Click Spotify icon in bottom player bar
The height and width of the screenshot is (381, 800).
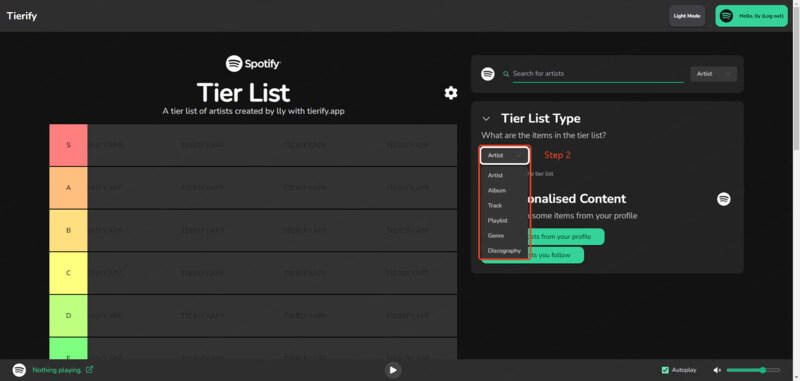pos(19,370)
